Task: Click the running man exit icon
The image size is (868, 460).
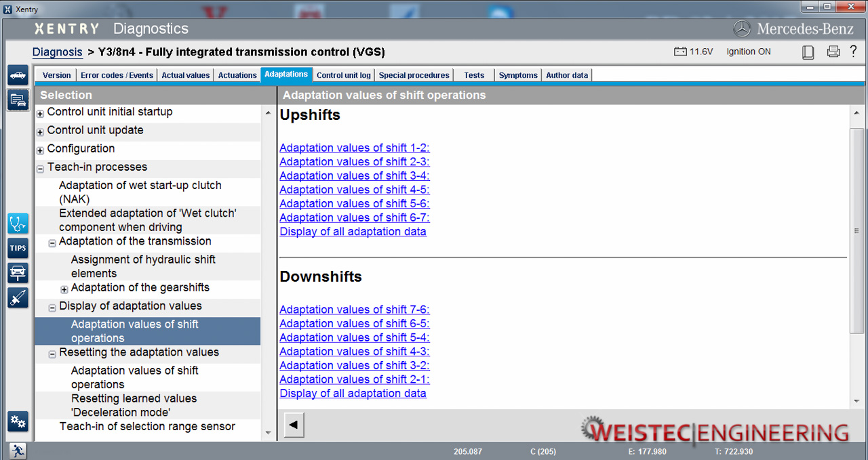Action: pos(18,451)
